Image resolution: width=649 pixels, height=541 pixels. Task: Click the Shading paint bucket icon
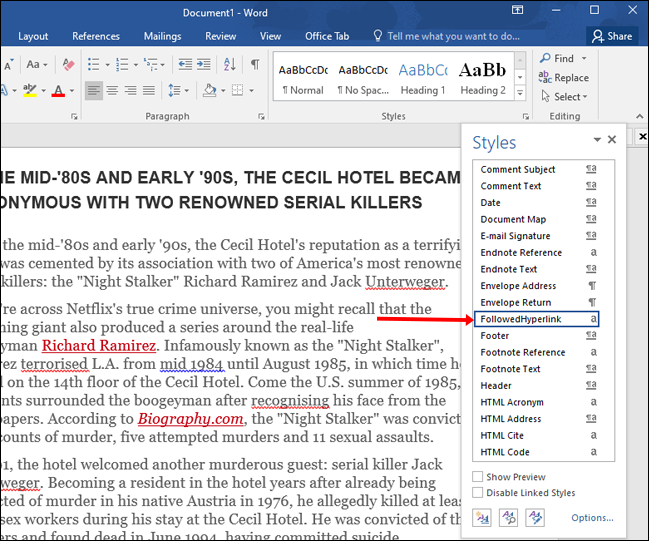(x=209, y=90)
